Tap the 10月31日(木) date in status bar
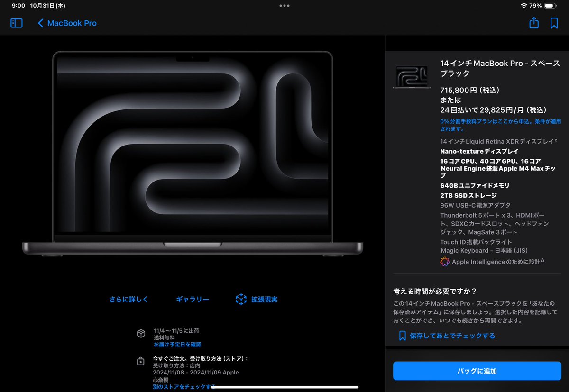Screen dimensions: 569x392 click(x=47, y=6)
